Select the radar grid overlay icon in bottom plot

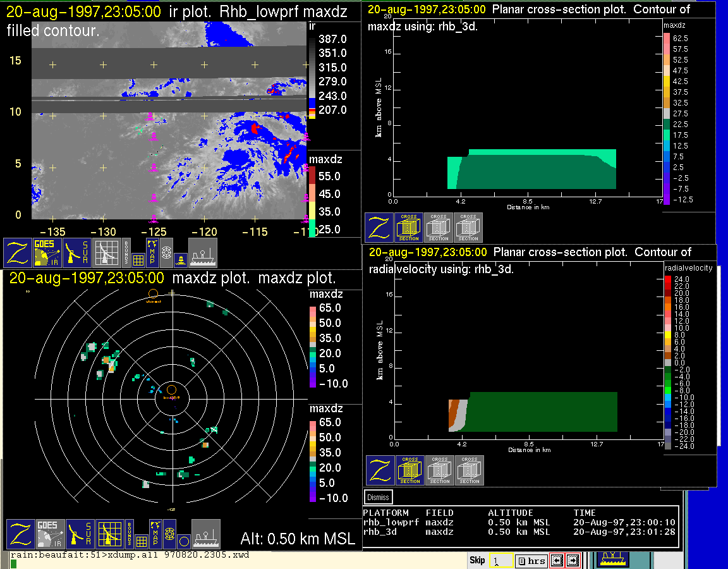[x=109, y=534]
